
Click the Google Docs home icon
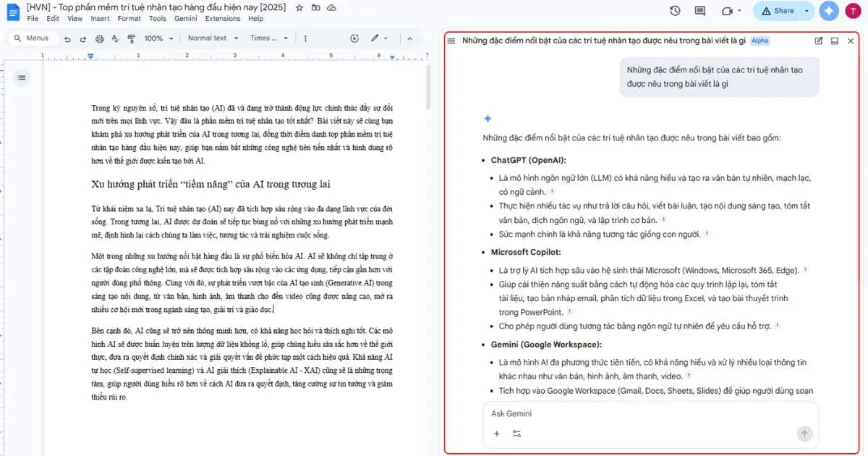(x=12, y=12)
